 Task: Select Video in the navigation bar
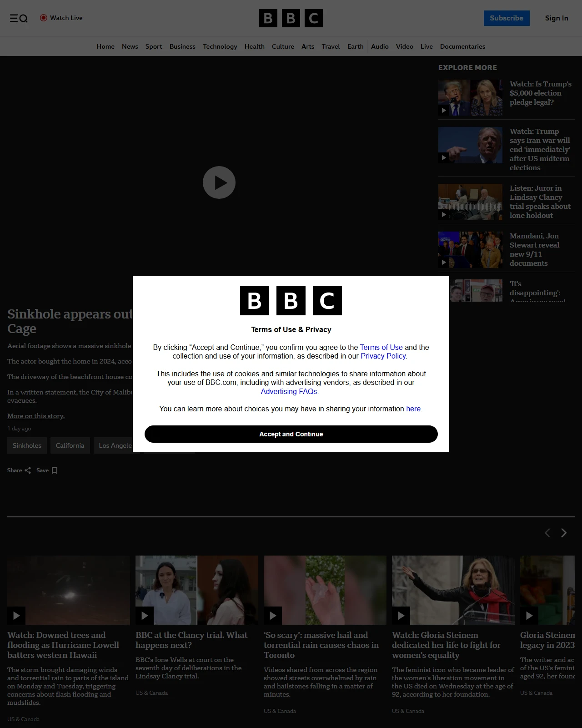[x=405, y=46]
